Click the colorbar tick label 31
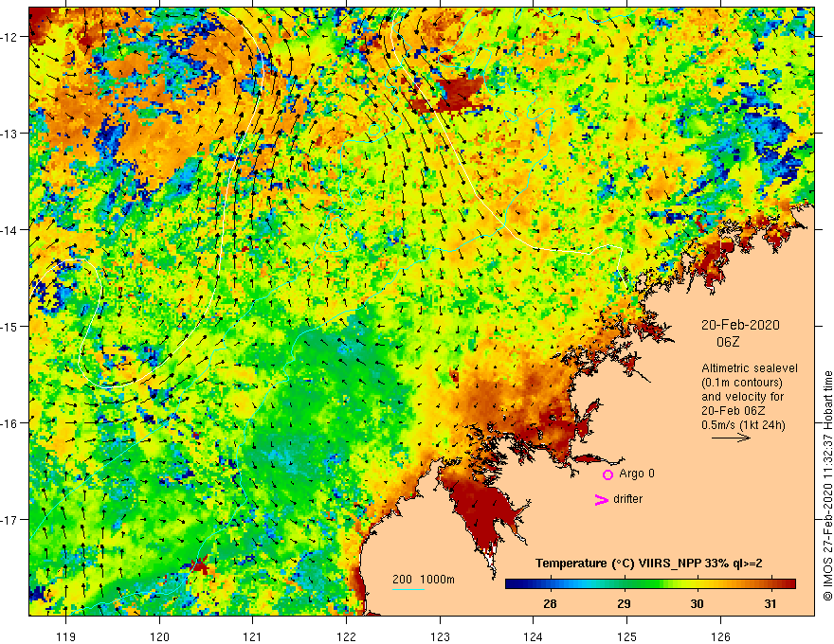The height and width of the screenshot is (644, 834). point(770,603)
